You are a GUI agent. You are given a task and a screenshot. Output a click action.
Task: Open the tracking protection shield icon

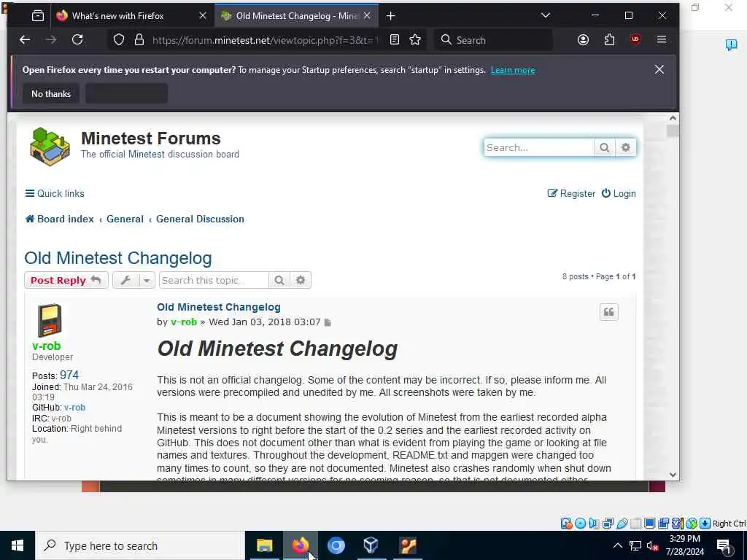(119, 40)
